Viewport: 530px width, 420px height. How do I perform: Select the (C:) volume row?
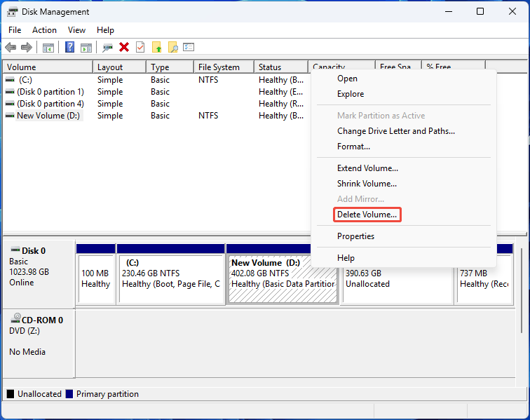(157, 80)
